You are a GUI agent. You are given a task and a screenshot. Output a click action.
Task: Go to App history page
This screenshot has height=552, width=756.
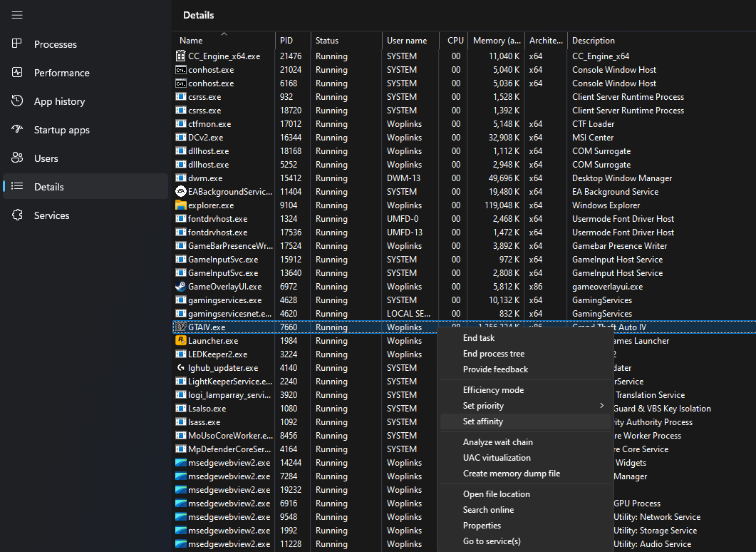pos(86,101)
